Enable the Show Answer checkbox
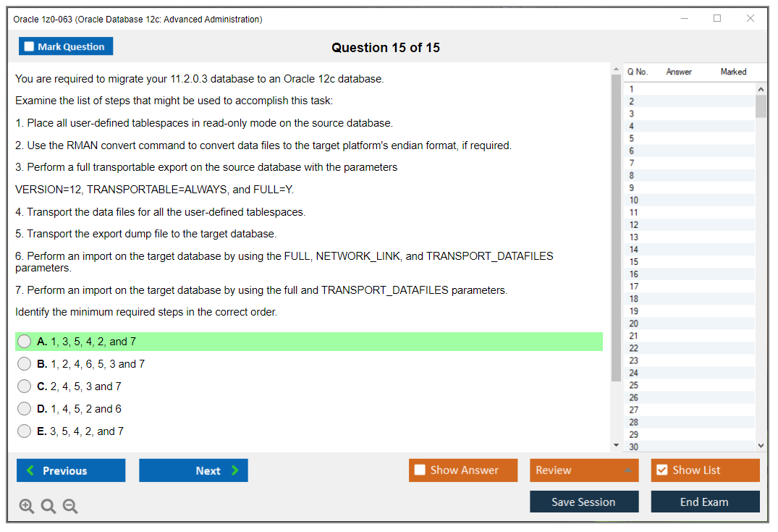Screen dimensions: 778x532 [x=420, y=470]
